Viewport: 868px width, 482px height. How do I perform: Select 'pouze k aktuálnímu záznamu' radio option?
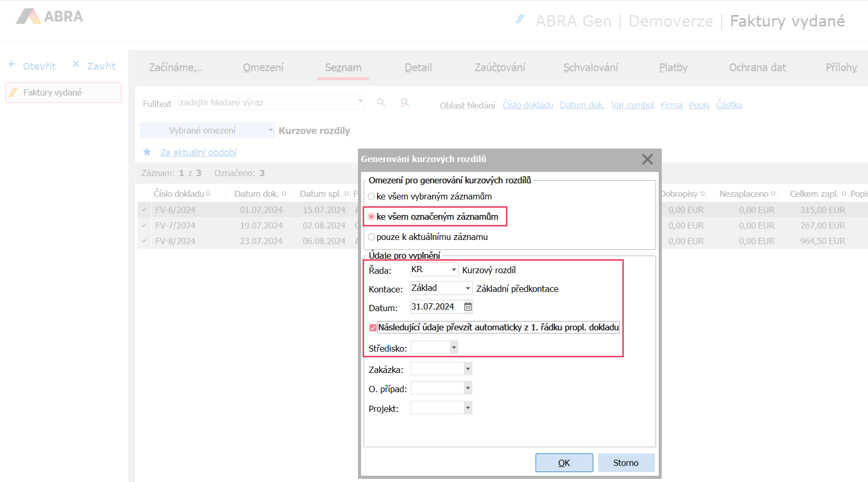click(371, 237)
